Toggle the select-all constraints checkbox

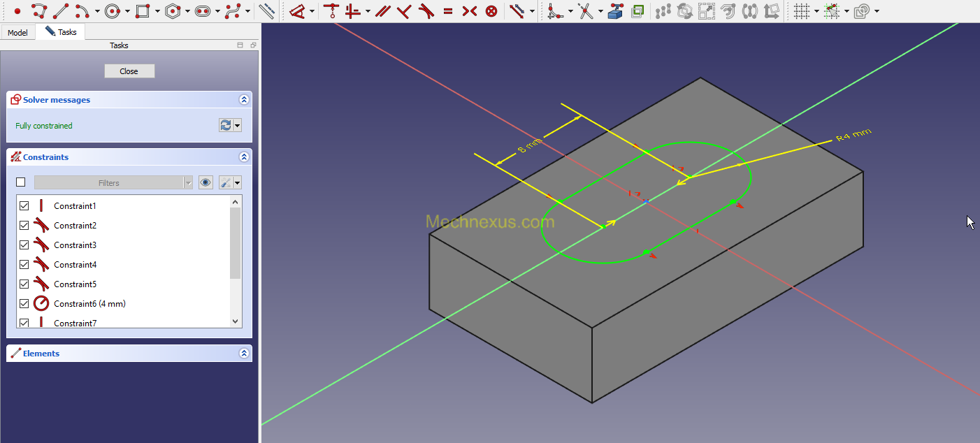click(20, 182)
